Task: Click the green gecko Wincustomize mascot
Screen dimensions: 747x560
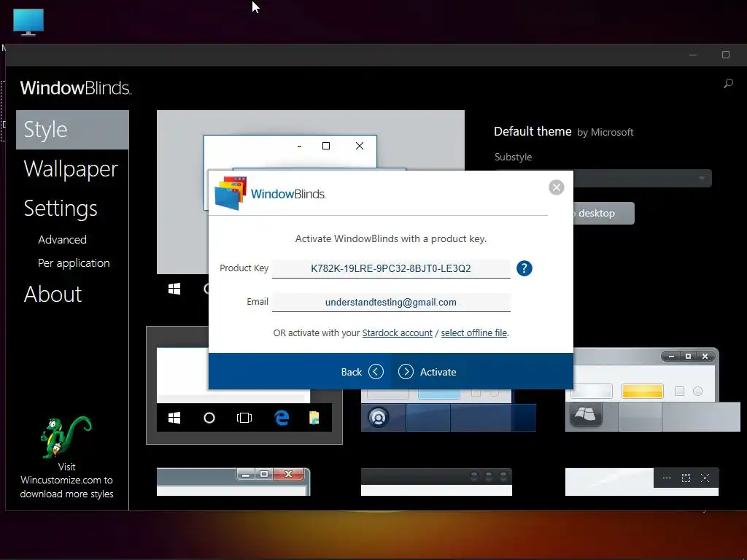Action: click(x=65, y=437)
